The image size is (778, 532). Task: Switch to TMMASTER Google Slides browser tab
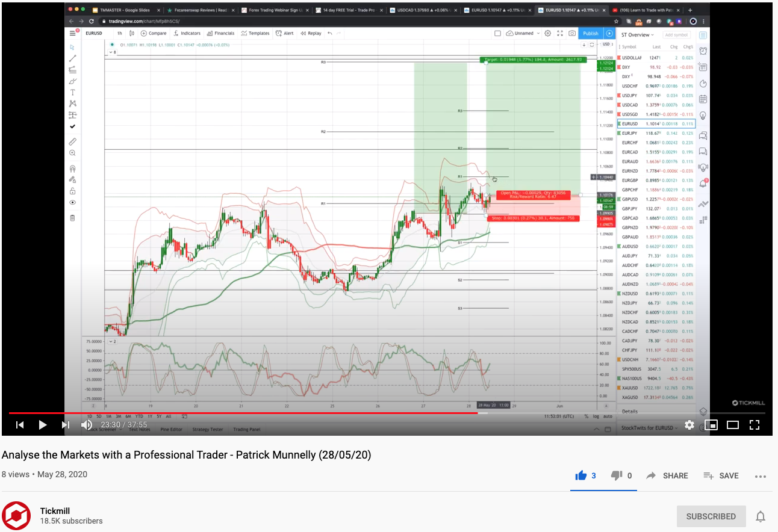pyautogui.click(x=126, y=10)
